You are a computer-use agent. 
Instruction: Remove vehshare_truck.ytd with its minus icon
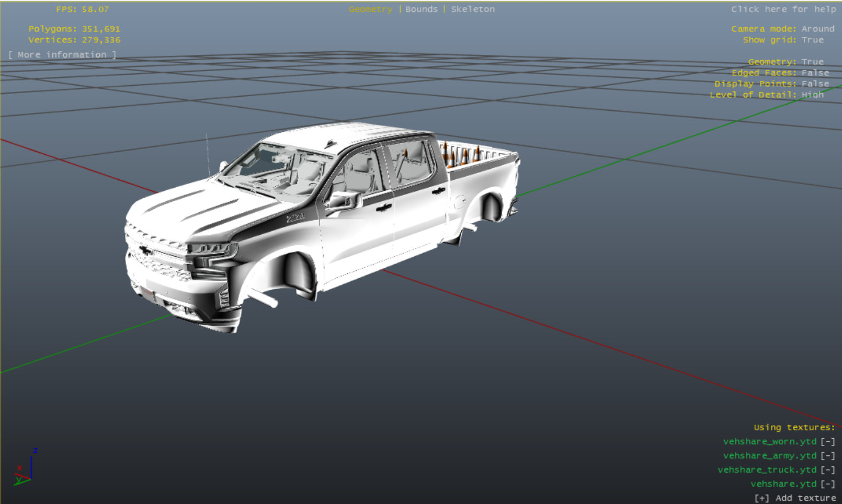(827, 470)
